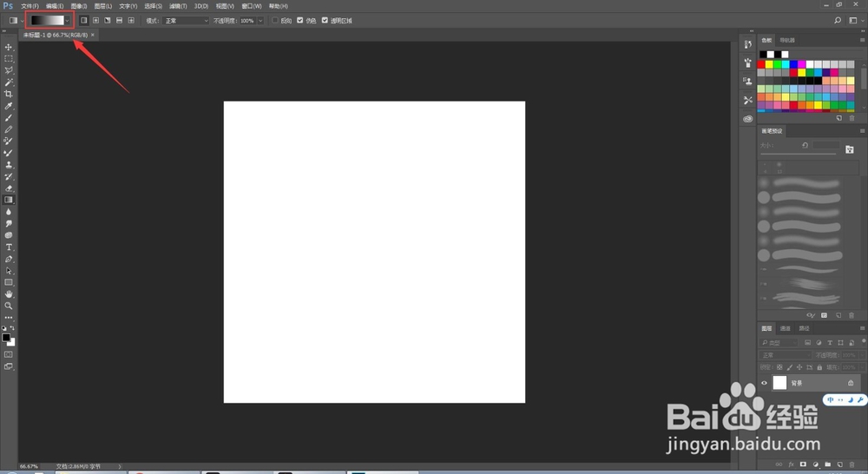868x474 pixels.
Task: Select the Brush tool in toolbar
Action: pos(9,117)
